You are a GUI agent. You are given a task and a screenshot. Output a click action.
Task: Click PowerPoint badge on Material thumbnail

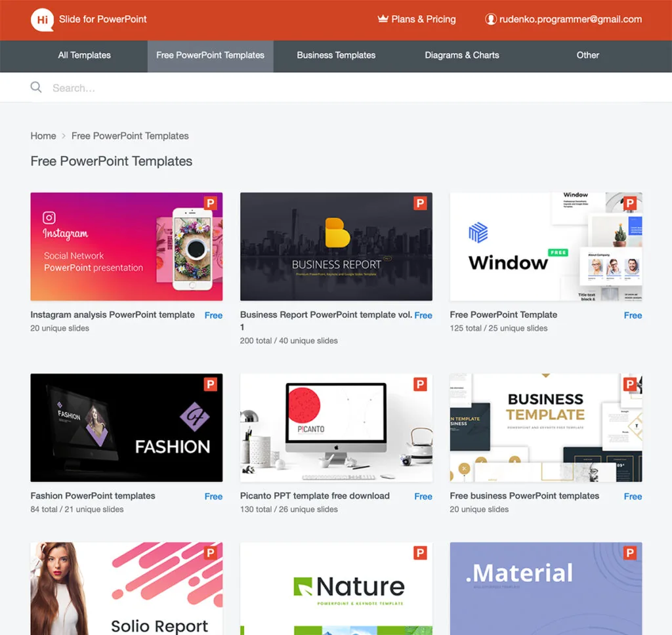(x=629, y=553)
